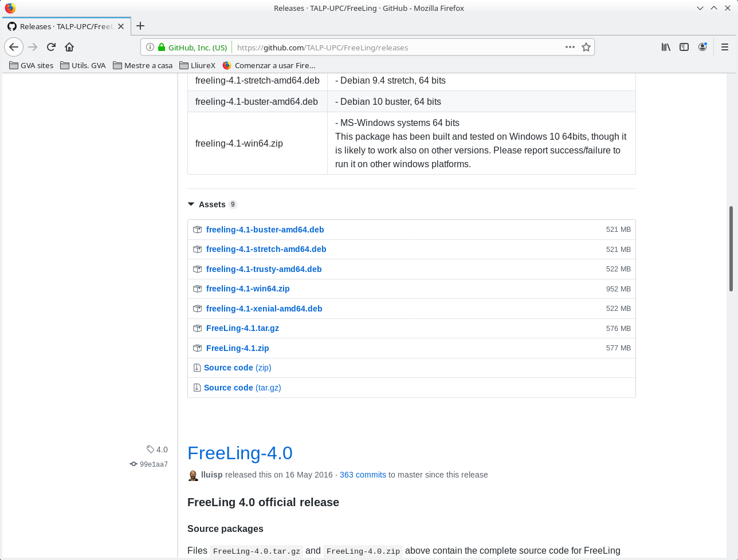Screen dimensions: 738x560
Task: Open Utils. GVA bookmark folder
Action: click(x=83, y=65)
